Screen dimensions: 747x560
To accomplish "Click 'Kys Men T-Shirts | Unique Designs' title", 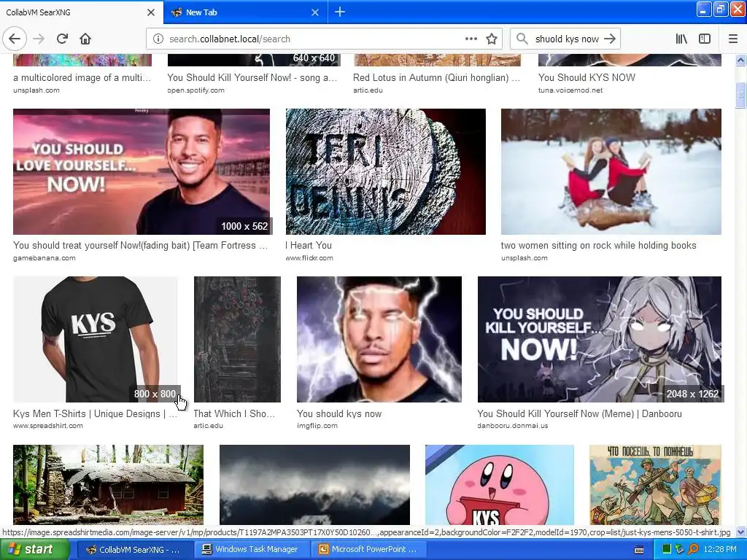I will [x=95, y=413].
